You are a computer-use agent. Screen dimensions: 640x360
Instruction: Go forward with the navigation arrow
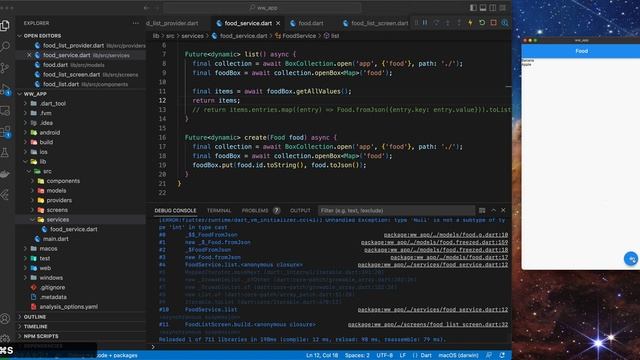point(157,7)
